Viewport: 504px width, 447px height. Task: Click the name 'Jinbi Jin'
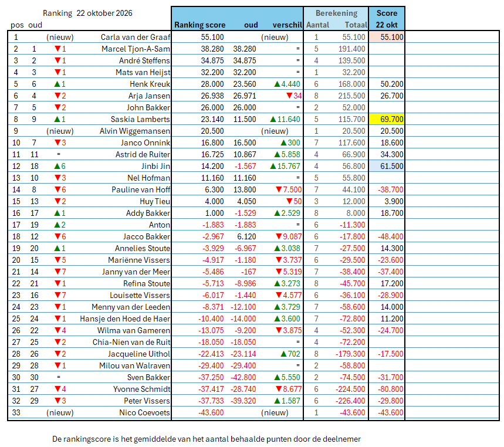(x=155, y=166)
